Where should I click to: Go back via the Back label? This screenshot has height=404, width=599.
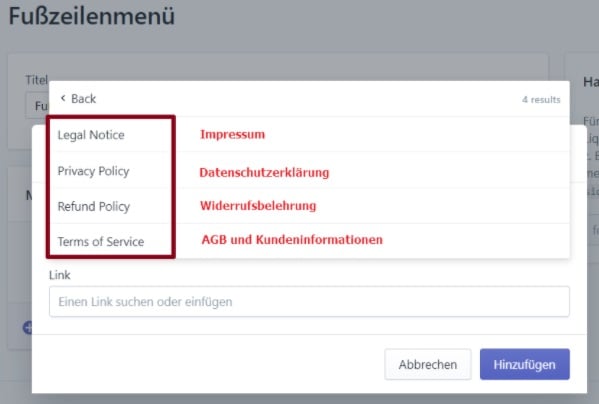pyautogui.click(x=83, y=99)
